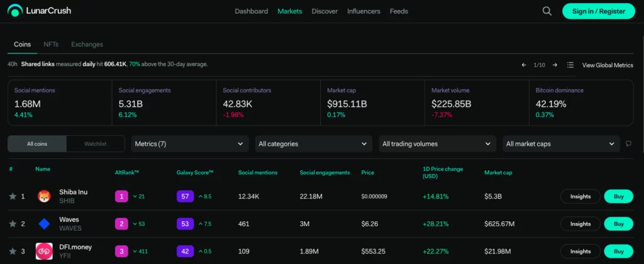
Task: Open the Discover nav item
Action: [x=325, y=11]
